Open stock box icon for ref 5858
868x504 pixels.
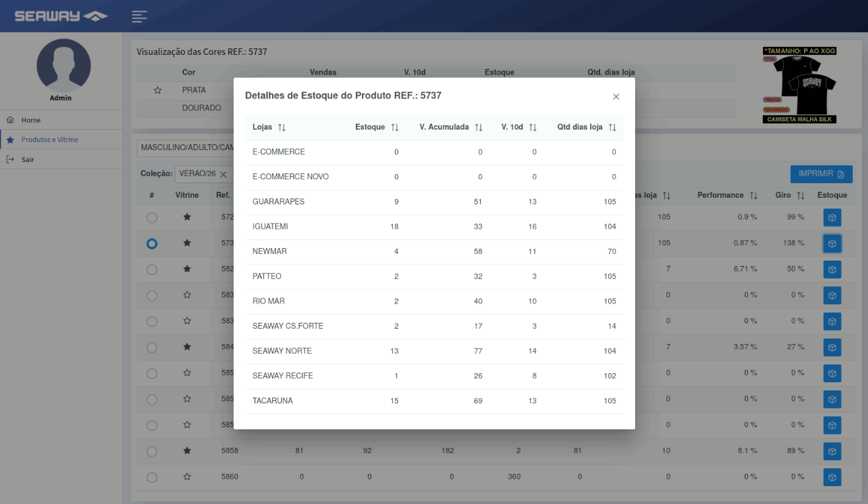tap(832, 451)
